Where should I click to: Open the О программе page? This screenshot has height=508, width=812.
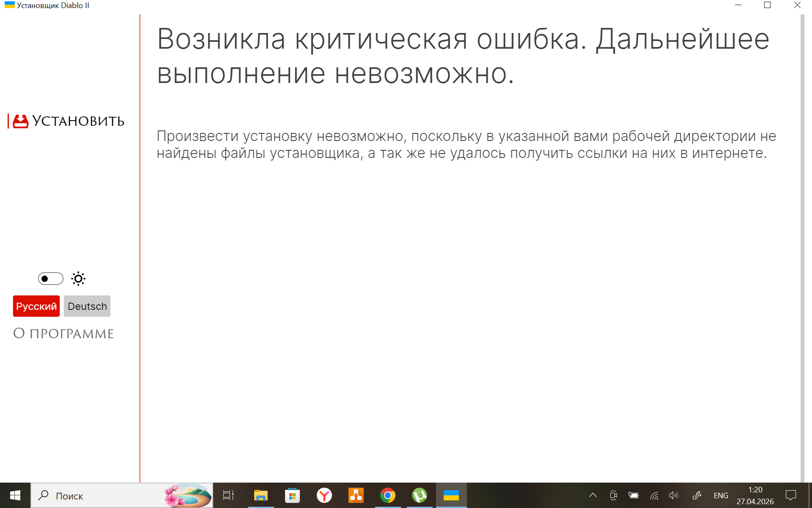click(x=63, y=334)
